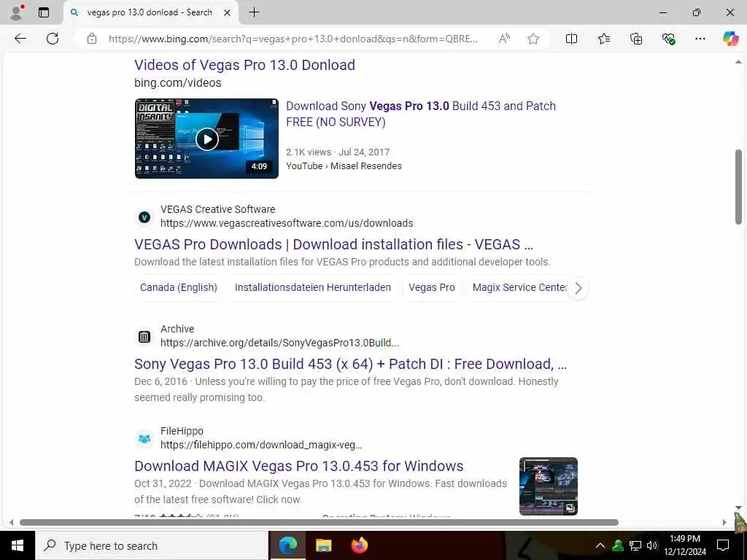Click the scroll right arrow
Viewport: 747px width, 560px height.
[x=724, y=522]
